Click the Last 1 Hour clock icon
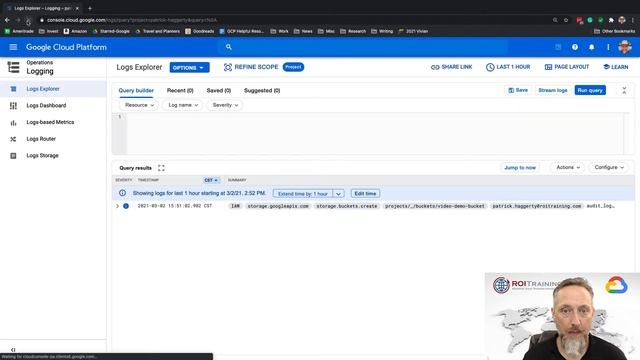Viewport: 640px width, 360px height. click(x=490, y=67)
